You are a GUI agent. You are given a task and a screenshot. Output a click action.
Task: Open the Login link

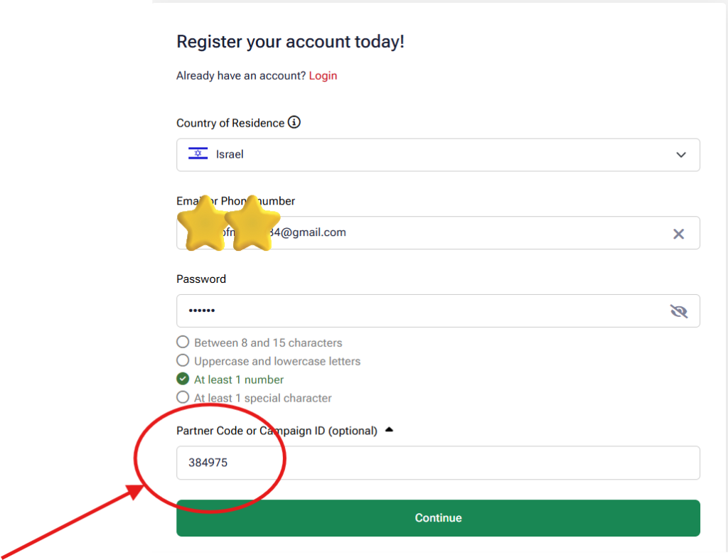[x=323, y=75]
